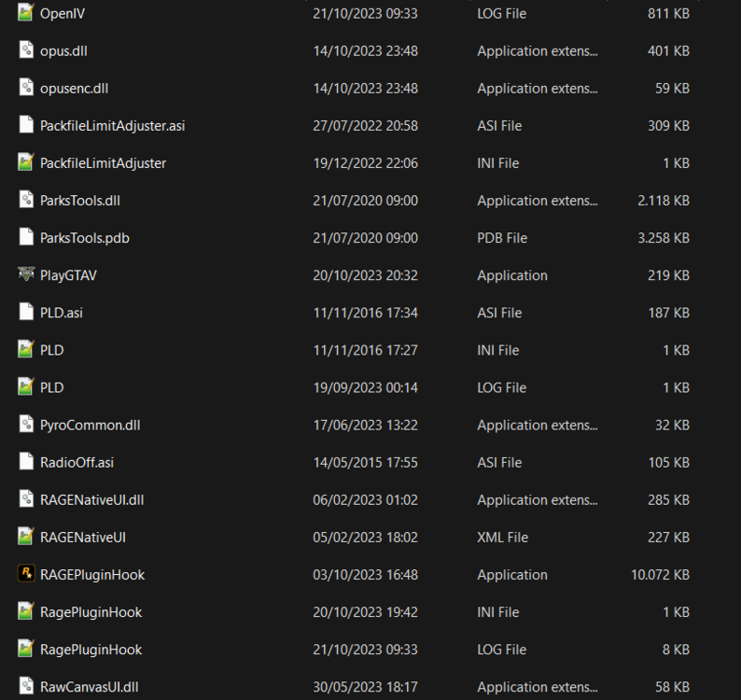The width and height of the screenshot is (741, 700).
Task: Select the PyroCommon.dll file icon
Action: click(x=26, y=424)
